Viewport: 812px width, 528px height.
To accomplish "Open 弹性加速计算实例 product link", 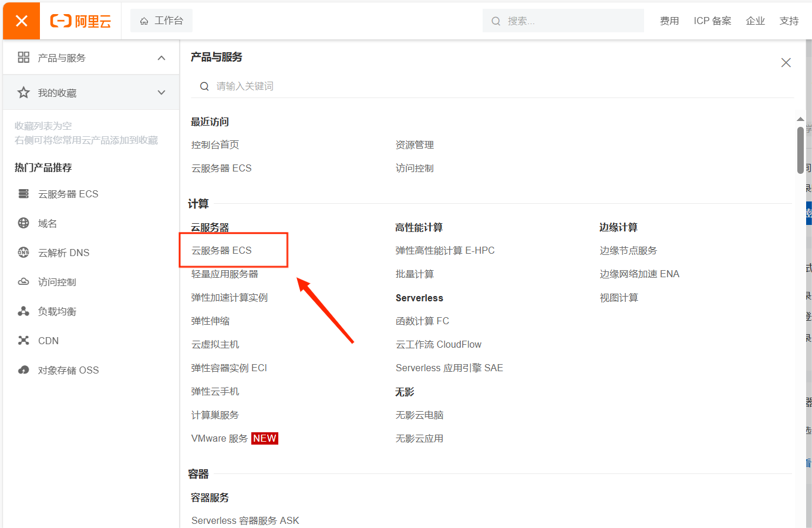I will pyautogui.click(x=230, y=297).
